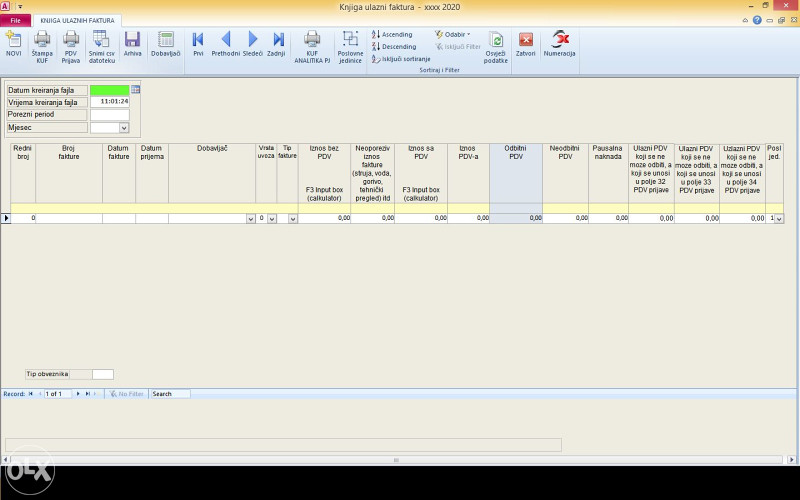Viewport: 800px width, 500px height.
Task: Click the Iznos PDV-a value cell
Action: (468, 218)
